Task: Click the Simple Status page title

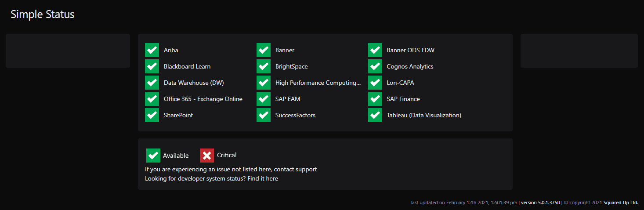Action: [43, 14]
